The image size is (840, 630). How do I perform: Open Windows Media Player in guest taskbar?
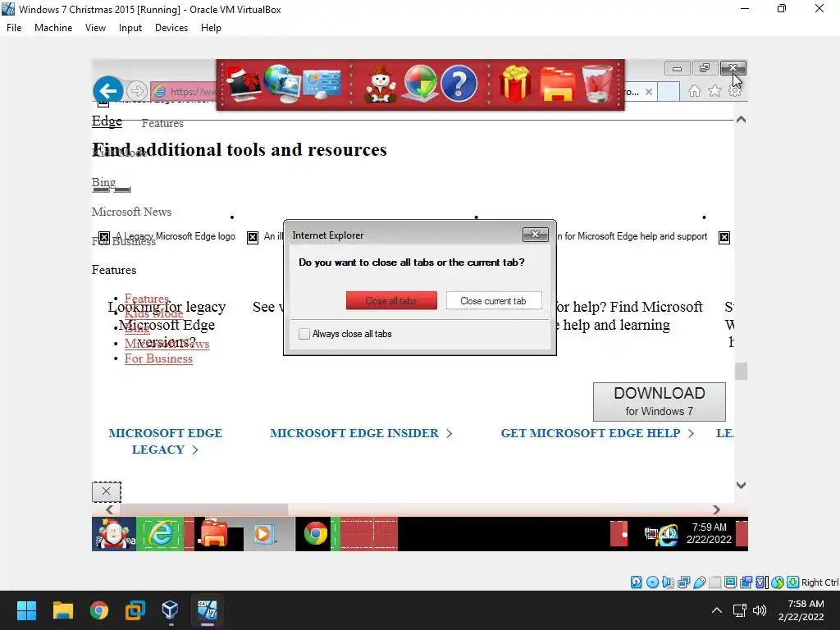[x=263, y=533]
